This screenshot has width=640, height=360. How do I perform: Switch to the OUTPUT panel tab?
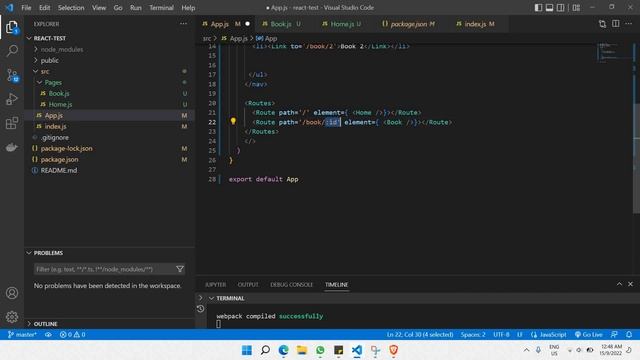click(248, 284)
